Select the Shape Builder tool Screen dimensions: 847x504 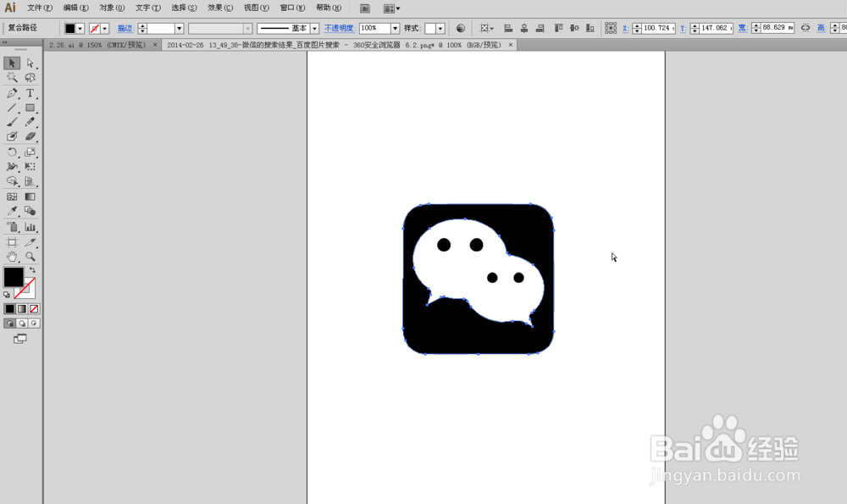[12, 181]
